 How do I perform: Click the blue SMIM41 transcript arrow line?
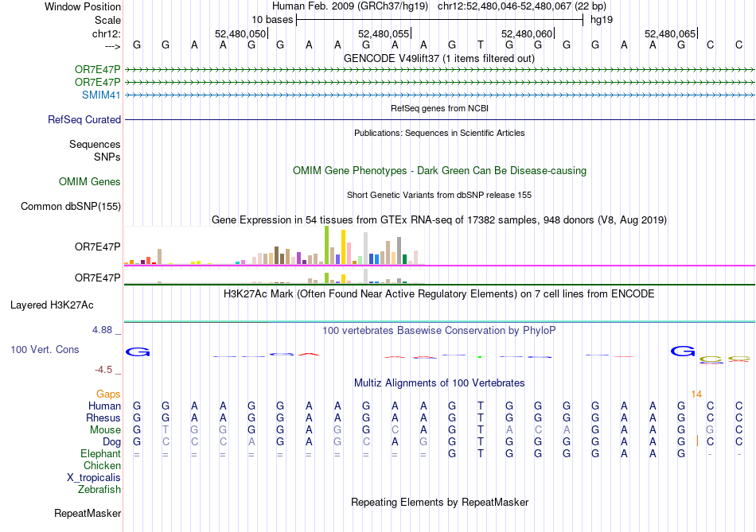(x=439, y=95)
